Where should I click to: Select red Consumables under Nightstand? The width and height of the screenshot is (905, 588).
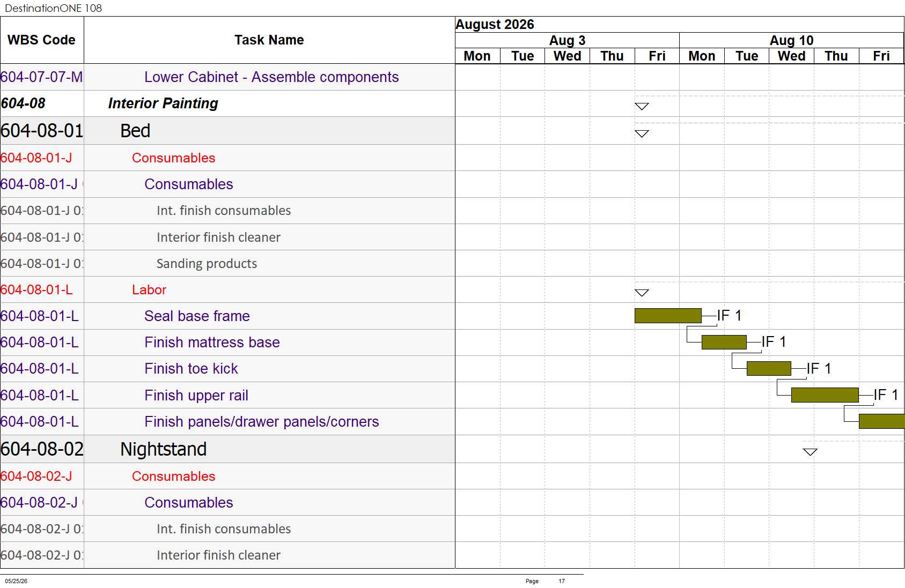[174, 477]
